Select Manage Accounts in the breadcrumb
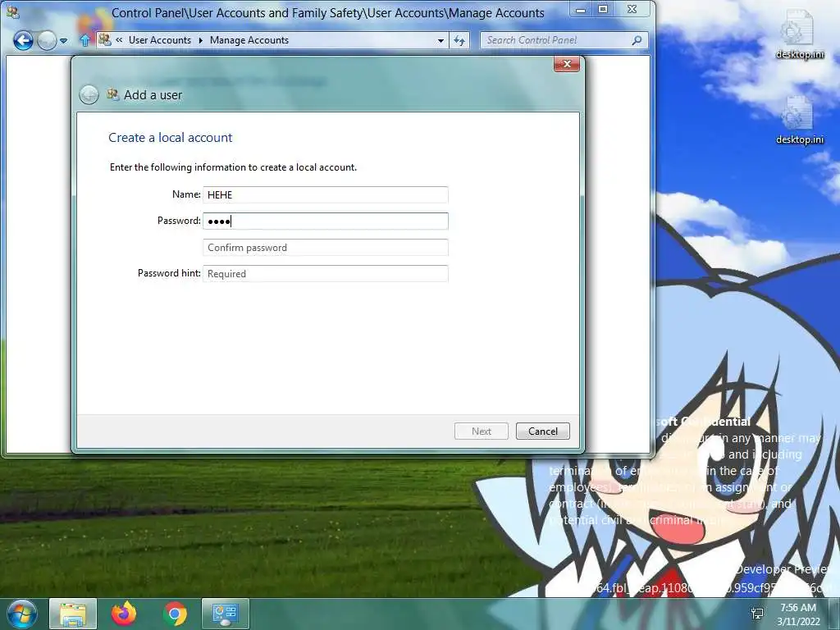This screenshot has width=840, height=630. click(249, 40)
